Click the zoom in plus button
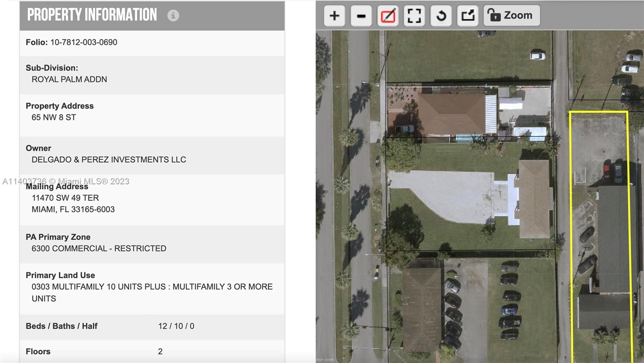Screen dimensions: 644x363 pyautogui.click(x=334, y=16)
